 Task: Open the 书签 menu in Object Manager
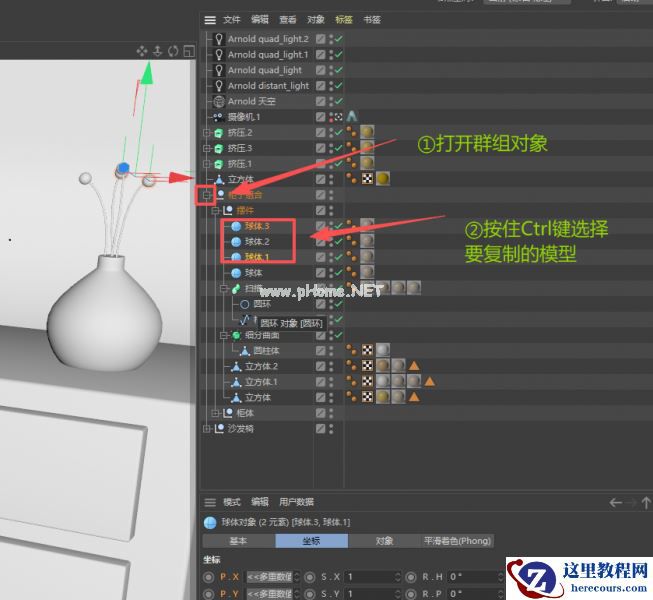(x=372, y=20)
